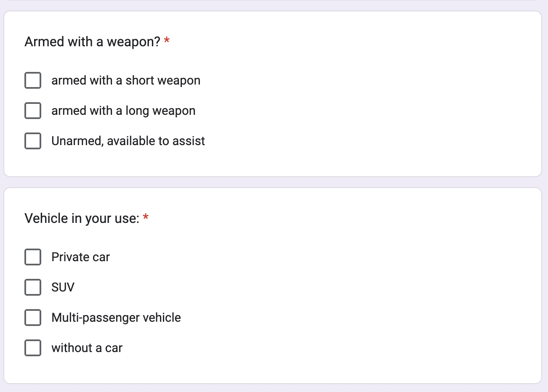Click the 'Unarmed, available to assist' label text
Viewport: 548px width, 392px height.
click(x=128, y=141)
